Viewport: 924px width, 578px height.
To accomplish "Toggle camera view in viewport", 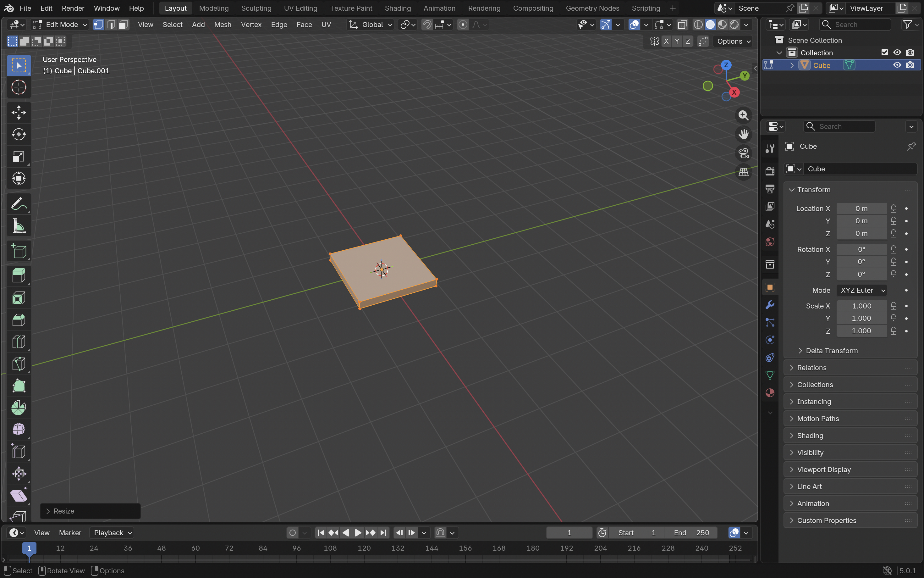I will (743, 153).
